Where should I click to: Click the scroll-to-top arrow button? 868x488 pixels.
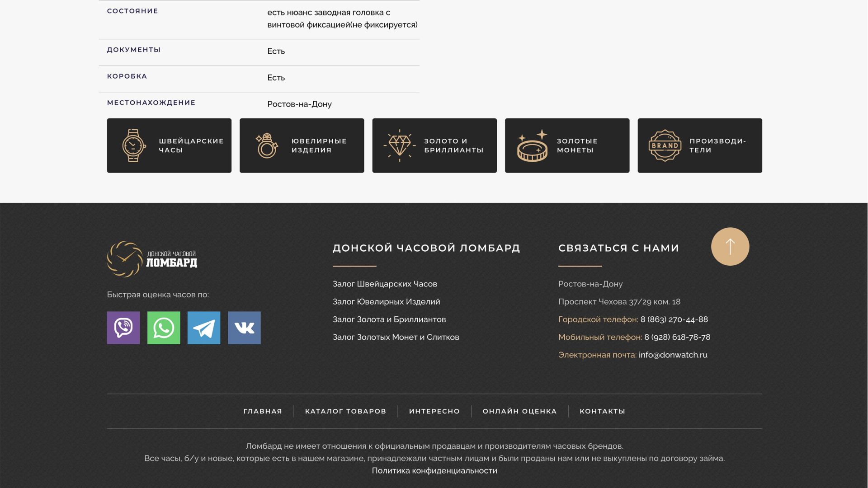pos(730,246)
